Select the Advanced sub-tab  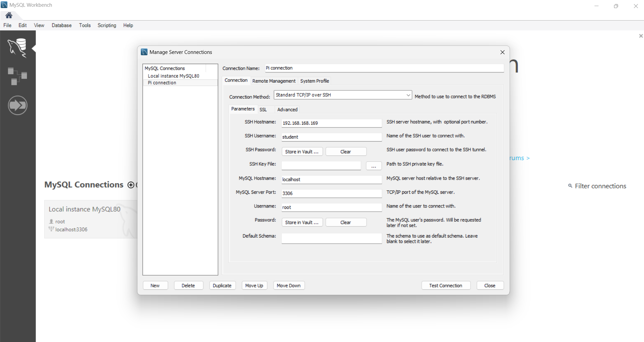[x=287, y=110]
